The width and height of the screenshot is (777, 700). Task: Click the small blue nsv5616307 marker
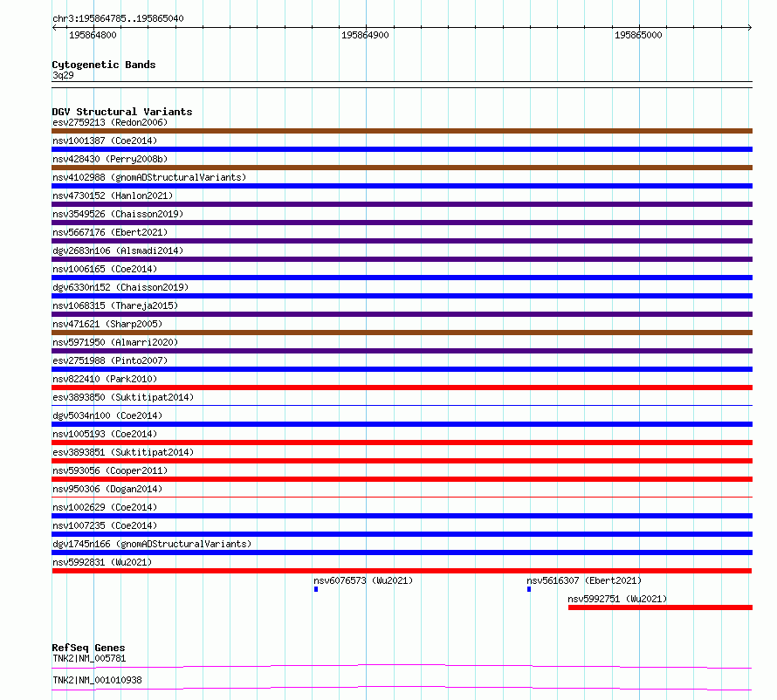click(529, 589)
